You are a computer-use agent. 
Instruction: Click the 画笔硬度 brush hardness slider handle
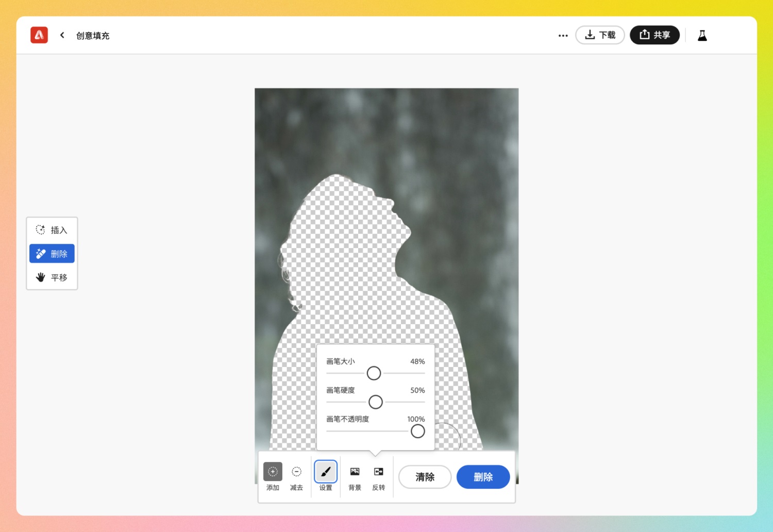(x=376, y=402)
